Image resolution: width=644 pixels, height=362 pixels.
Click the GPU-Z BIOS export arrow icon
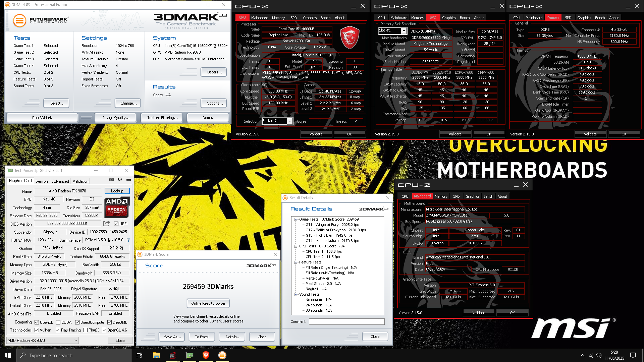[x=106, y=224]
